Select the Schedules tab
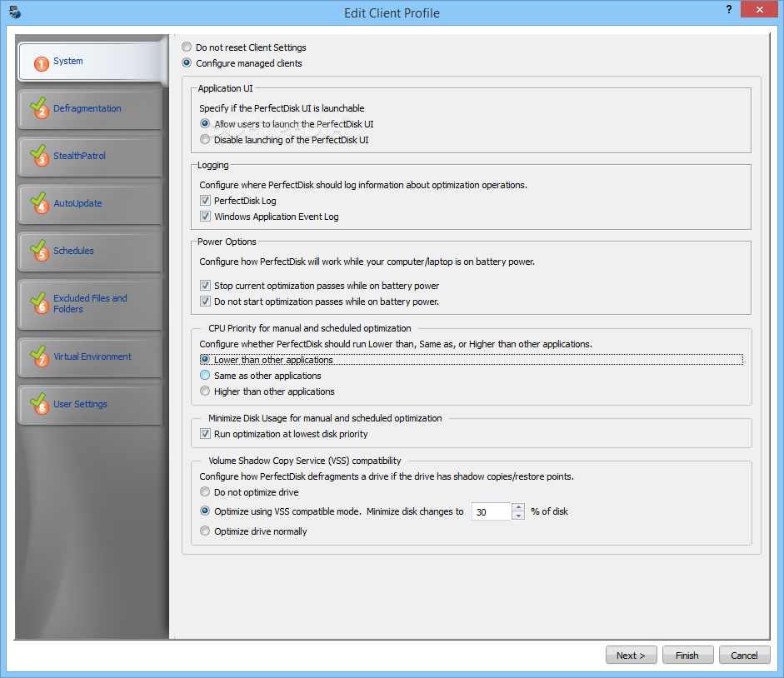Image resolution: width=784 pixels, height=678 pixels. pyautogui.click(x=90, y=251)
